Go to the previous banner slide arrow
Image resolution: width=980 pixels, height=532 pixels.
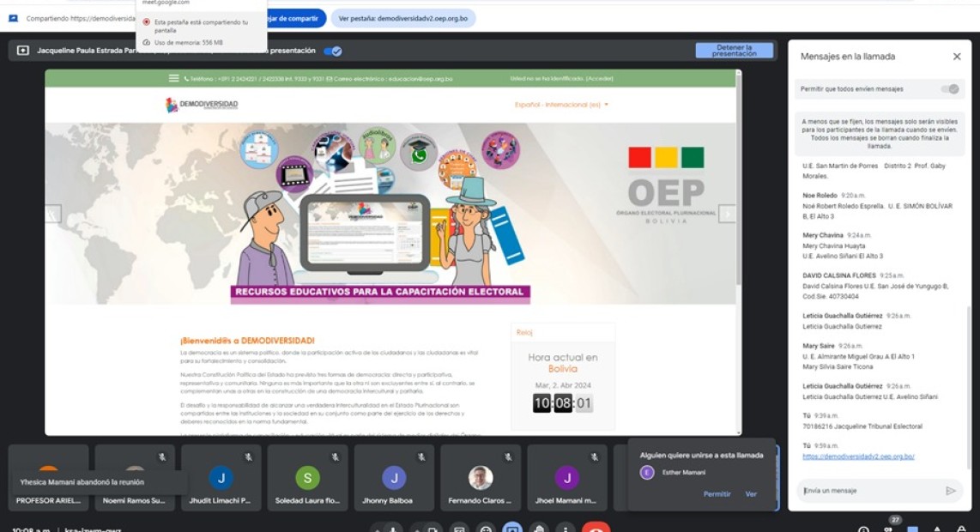tap(53, 214)
